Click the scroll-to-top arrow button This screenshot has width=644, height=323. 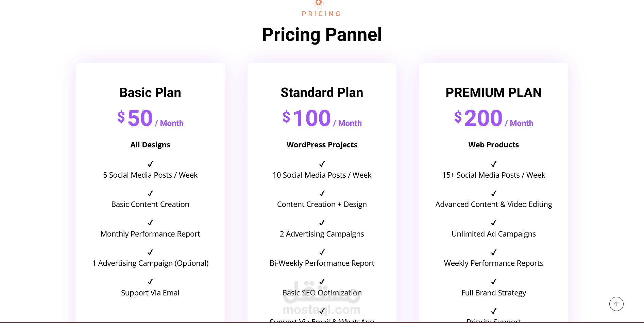[616, 304]
